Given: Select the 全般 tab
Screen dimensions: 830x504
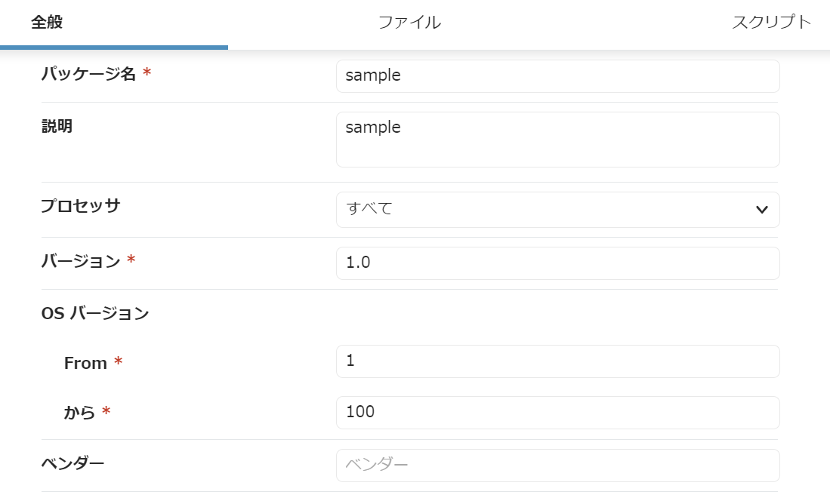Looking at the screenshot, I should [47, 23].
